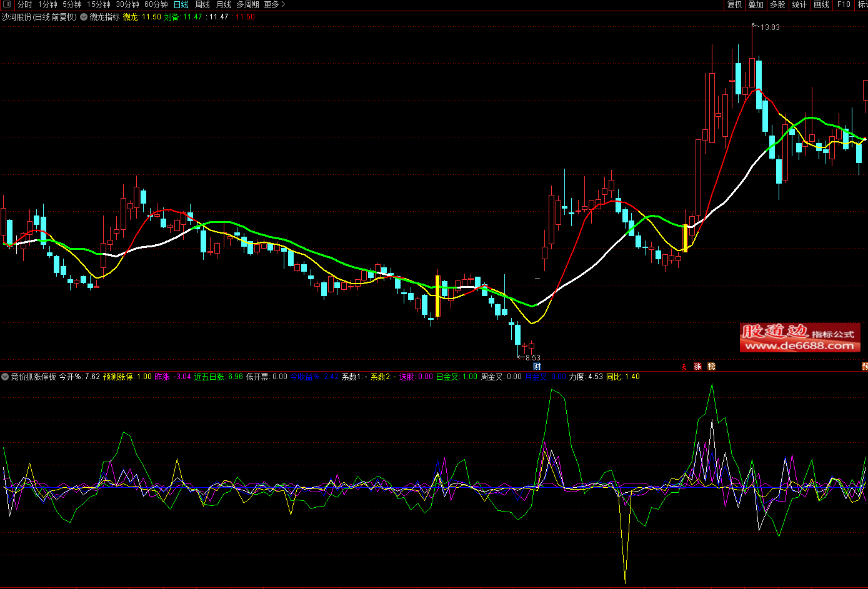Click the 选股: 0.00 value
Viewport: 868px width, 589px height.
(416, 377)
